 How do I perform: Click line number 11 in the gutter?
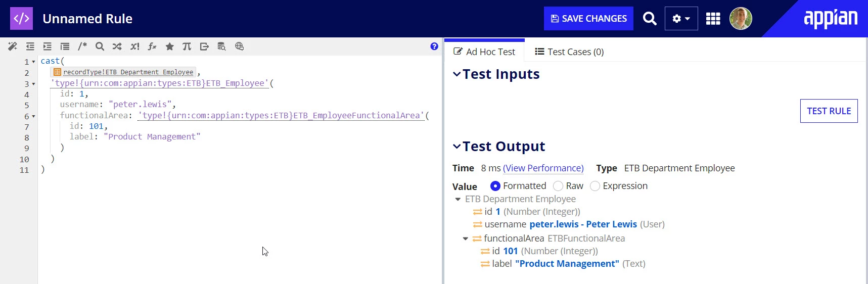(24, 170)
